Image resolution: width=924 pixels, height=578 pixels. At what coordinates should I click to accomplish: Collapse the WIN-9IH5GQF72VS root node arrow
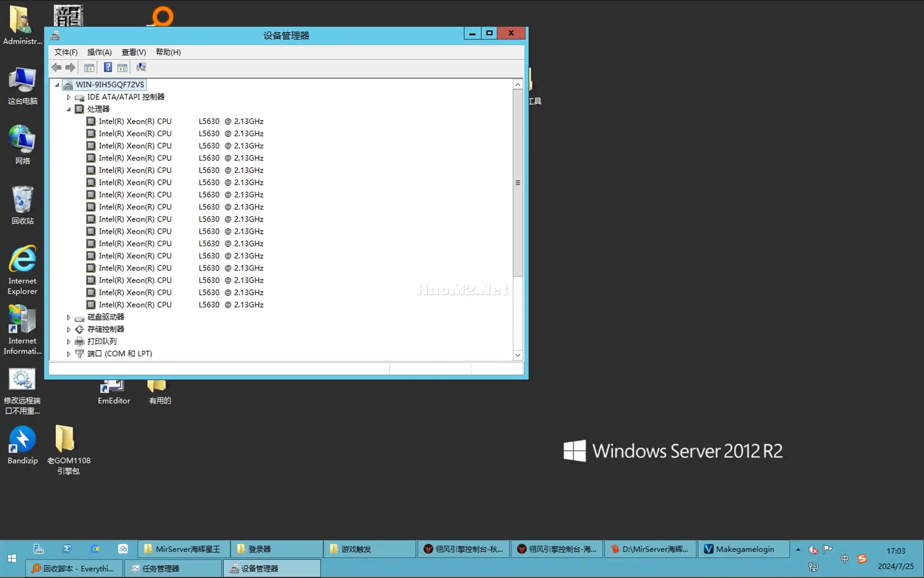tap(57, 85)
